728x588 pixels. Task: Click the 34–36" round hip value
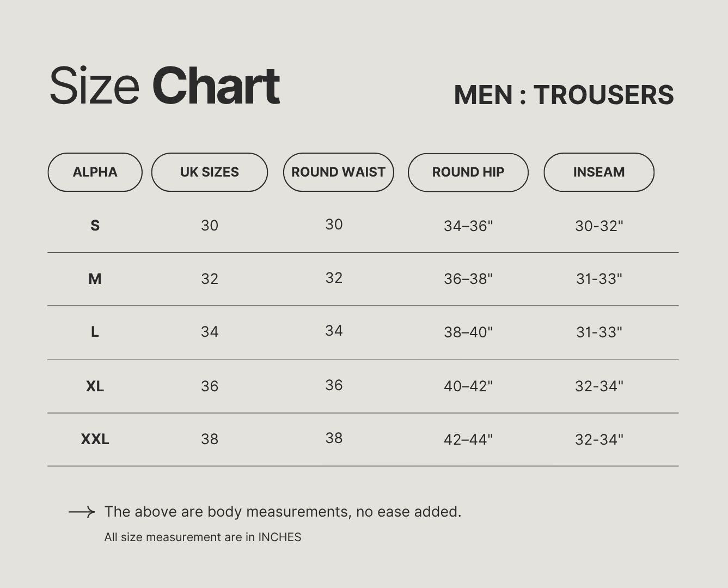tap(468, 226)
